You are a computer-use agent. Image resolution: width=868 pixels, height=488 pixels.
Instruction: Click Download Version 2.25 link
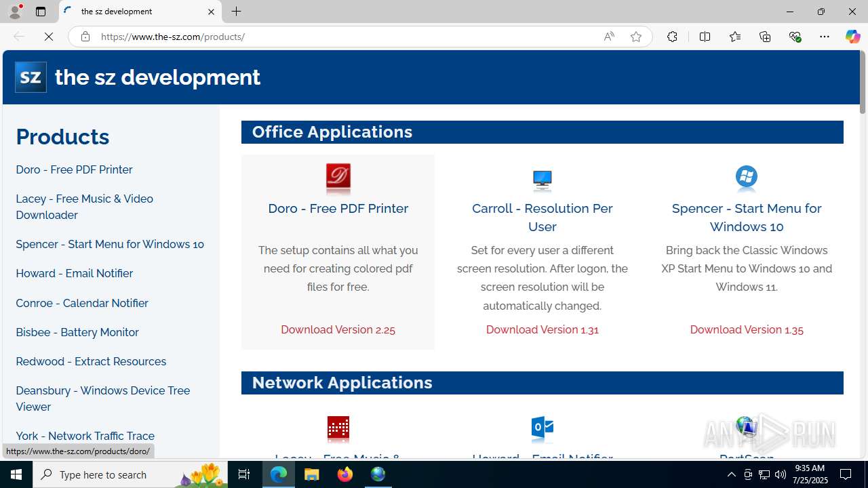tap(338, 329)
